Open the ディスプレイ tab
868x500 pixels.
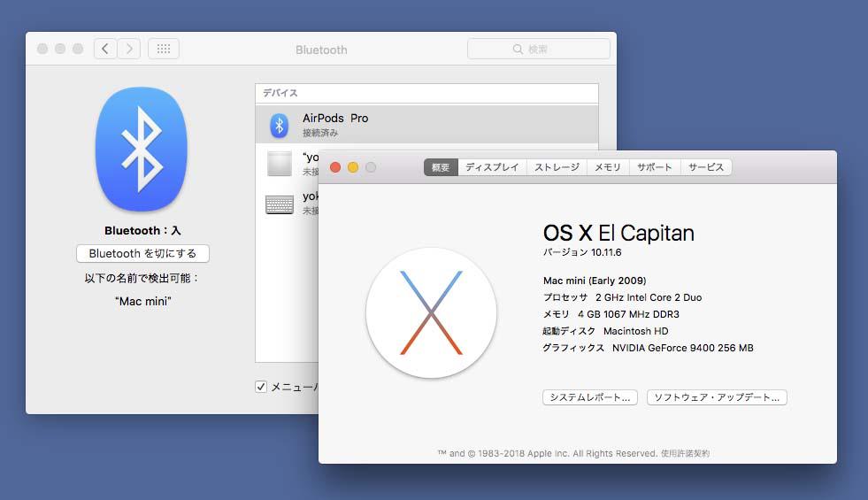492,167
